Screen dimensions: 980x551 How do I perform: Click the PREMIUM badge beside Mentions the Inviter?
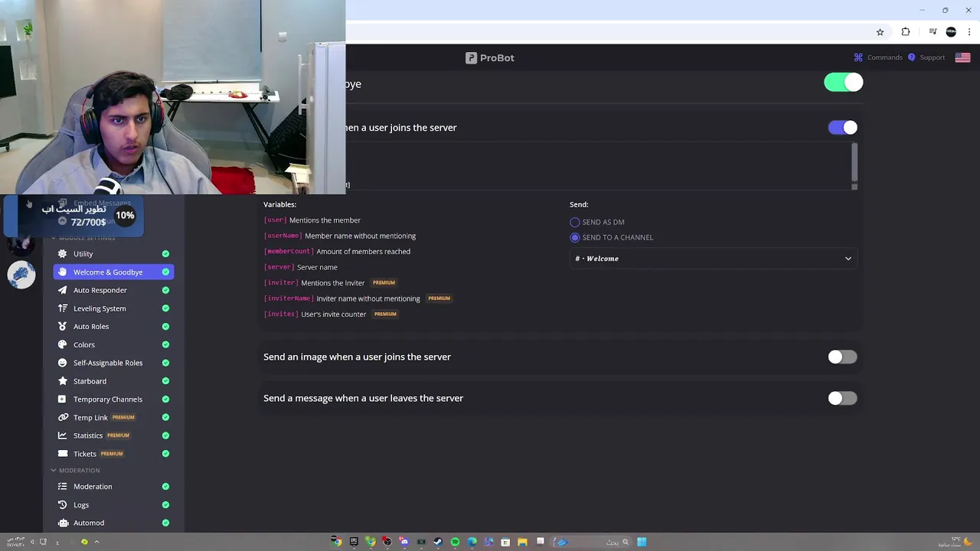384,282
